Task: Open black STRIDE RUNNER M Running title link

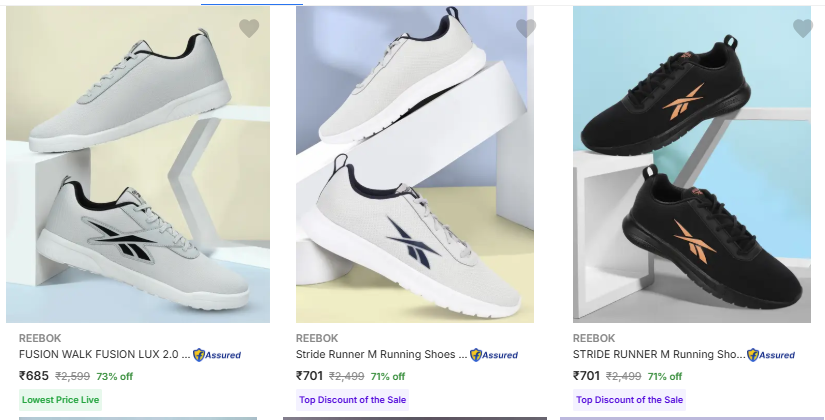Action: click(x=658, y=354)
